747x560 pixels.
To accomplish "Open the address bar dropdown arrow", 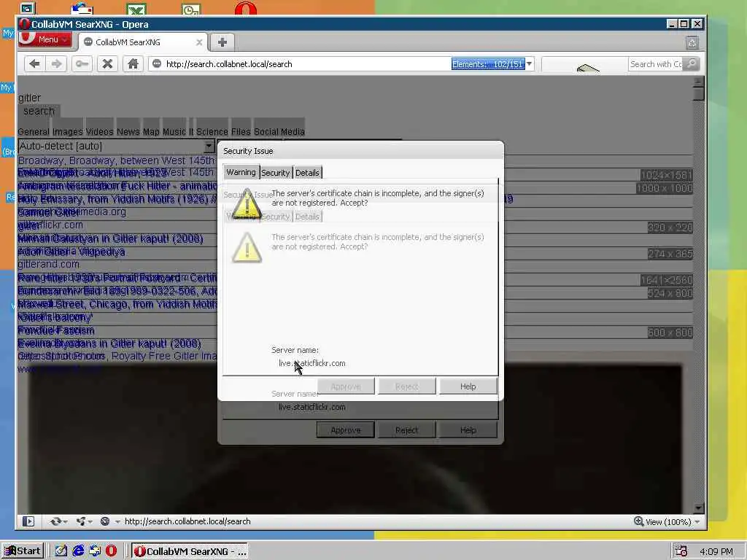I will [530, 64].
